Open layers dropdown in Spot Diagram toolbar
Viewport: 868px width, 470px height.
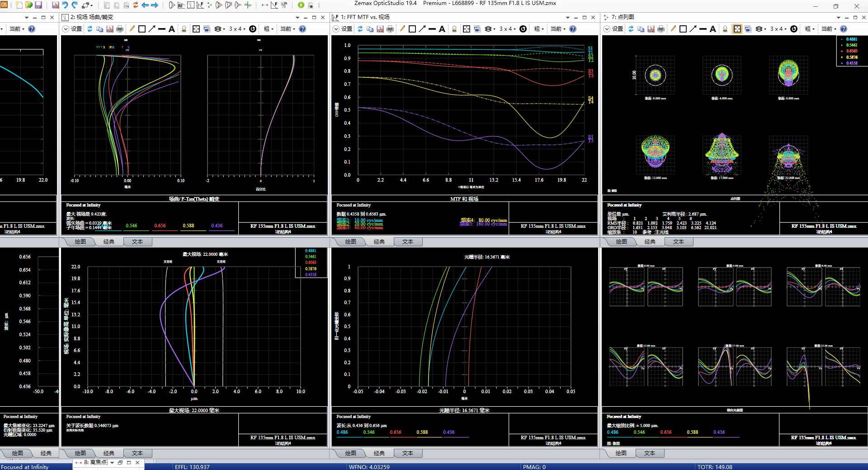coord(760,29)
